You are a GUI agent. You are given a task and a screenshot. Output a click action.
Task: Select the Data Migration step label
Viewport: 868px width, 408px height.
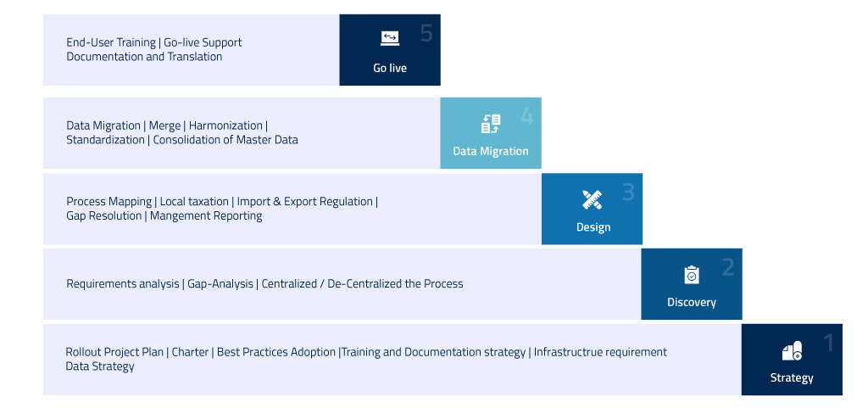pyautogui.click(x=491, y=151)
